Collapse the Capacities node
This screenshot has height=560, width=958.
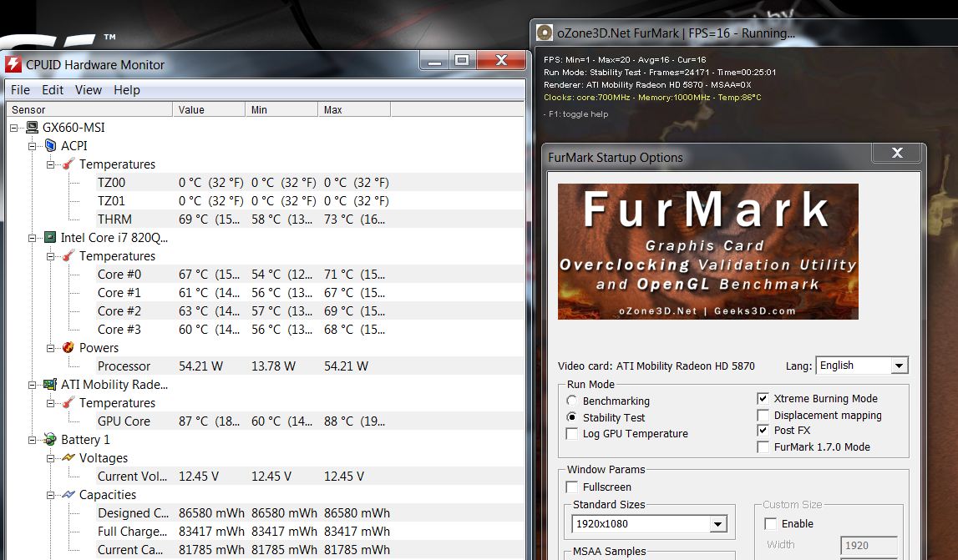tap(50, 495)
